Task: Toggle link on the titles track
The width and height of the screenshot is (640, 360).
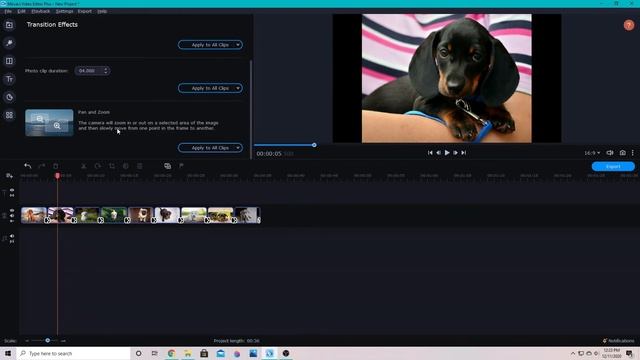Action: [12, 196]
